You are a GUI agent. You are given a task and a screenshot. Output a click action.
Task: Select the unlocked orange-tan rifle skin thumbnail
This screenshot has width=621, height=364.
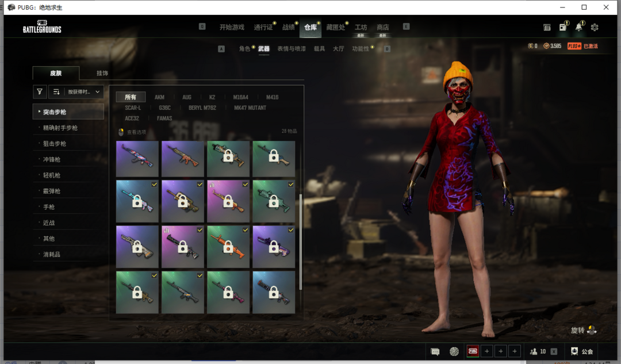point(183,159)
